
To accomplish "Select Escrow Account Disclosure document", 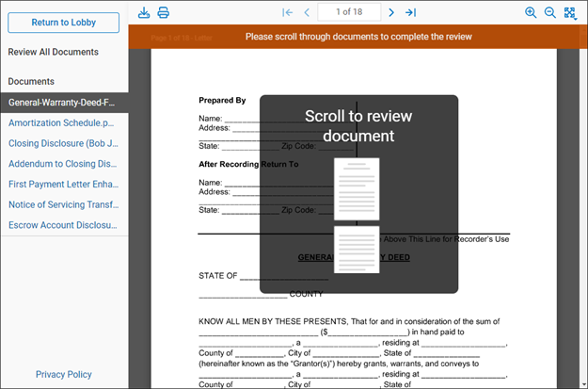I will (x=62, y=225).
